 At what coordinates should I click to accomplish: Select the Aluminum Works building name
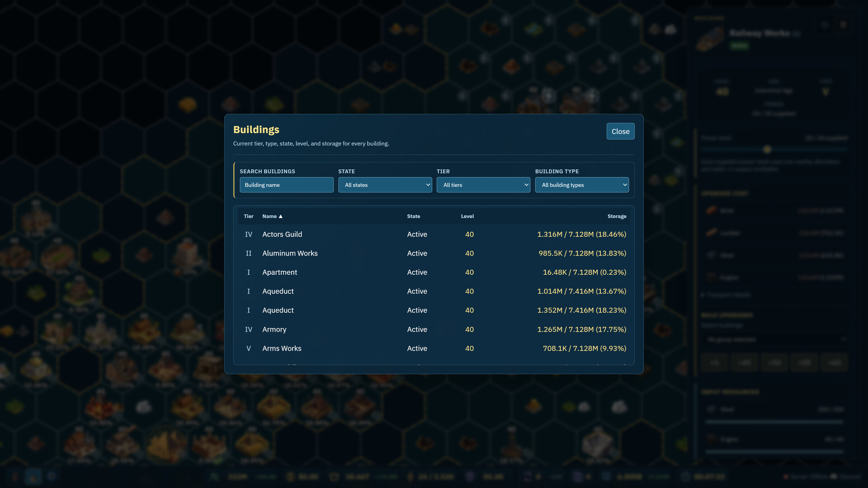[x=290, y=253]
